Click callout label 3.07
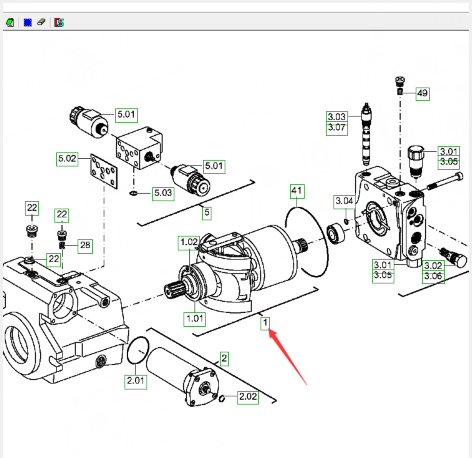 click(x=337, y=129)
